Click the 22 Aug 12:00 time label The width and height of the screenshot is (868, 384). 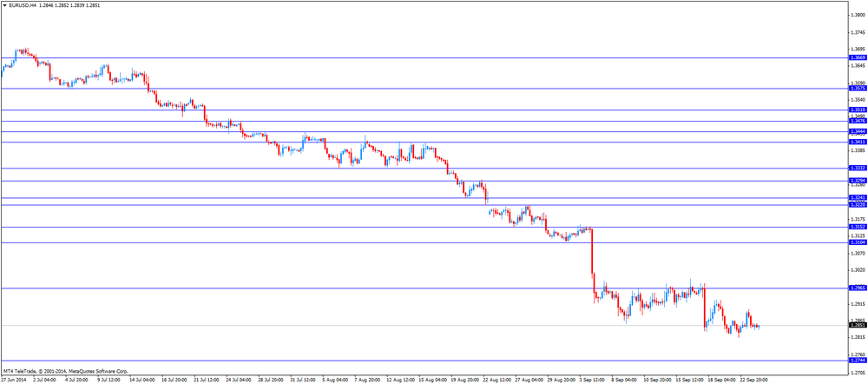[x=496, y=381]
